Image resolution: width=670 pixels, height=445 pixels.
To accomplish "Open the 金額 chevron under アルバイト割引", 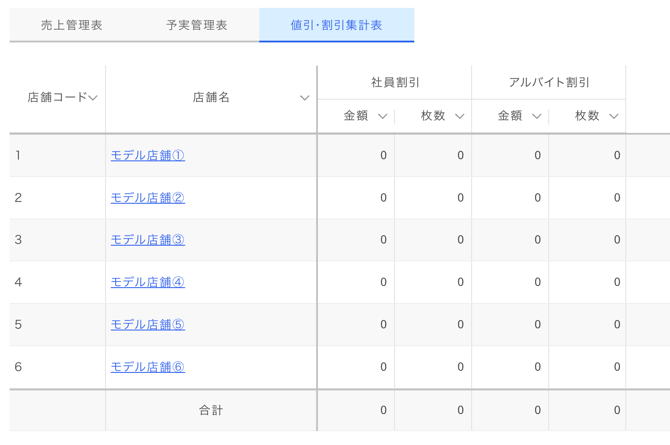I will (x=536, y=116).
